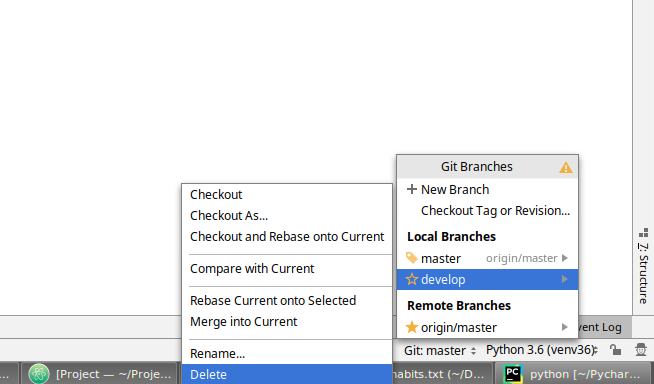
Task: Select the master local branch
Action: pyautogui.click(x=487, y=259)
